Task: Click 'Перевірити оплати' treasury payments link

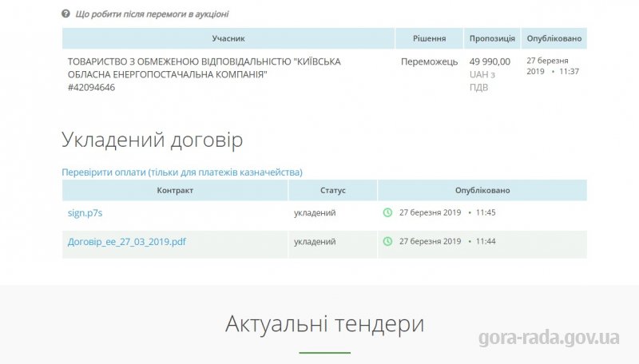Action: tap(182, 172)
